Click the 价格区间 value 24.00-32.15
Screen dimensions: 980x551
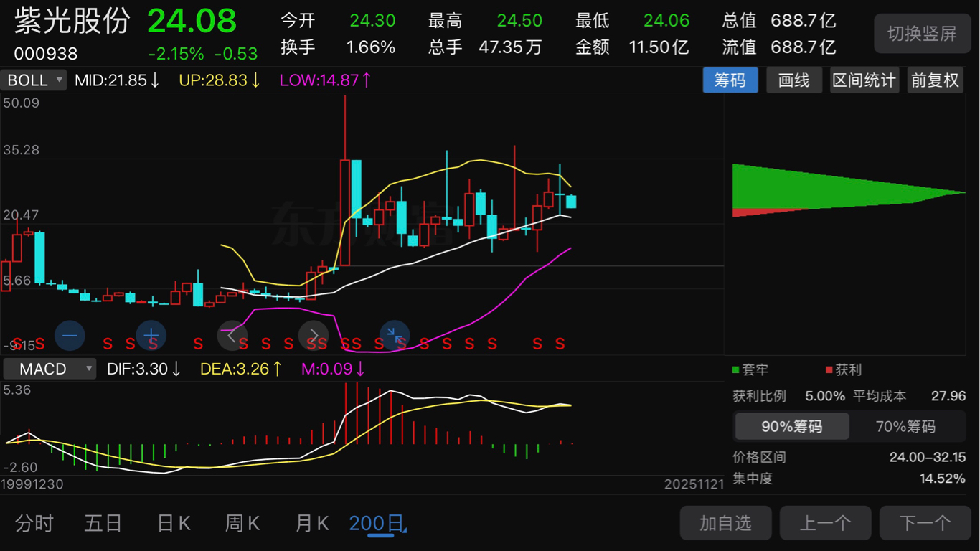pyautogui.click(x=928, y=457)
